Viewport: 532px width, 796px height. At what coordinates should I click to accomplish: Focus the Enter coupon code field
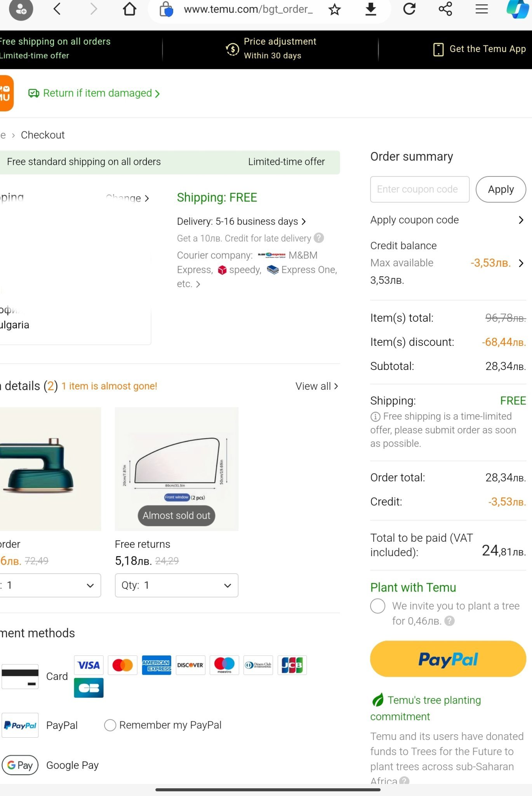[x=419, y=189]
